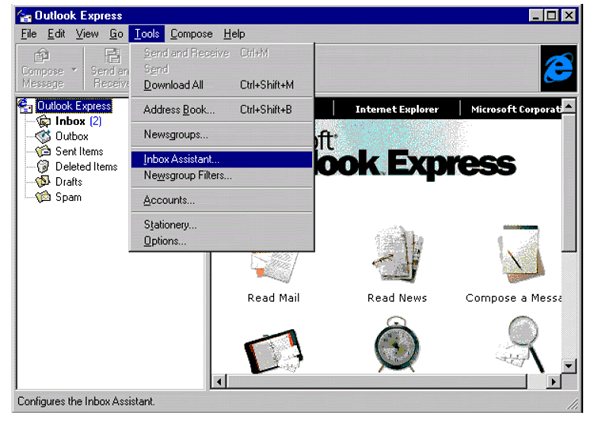The width and height of the screenshot is (600, 432).
Task: Click the Sent Items folder icon
Action: click(x=43, y=152)
